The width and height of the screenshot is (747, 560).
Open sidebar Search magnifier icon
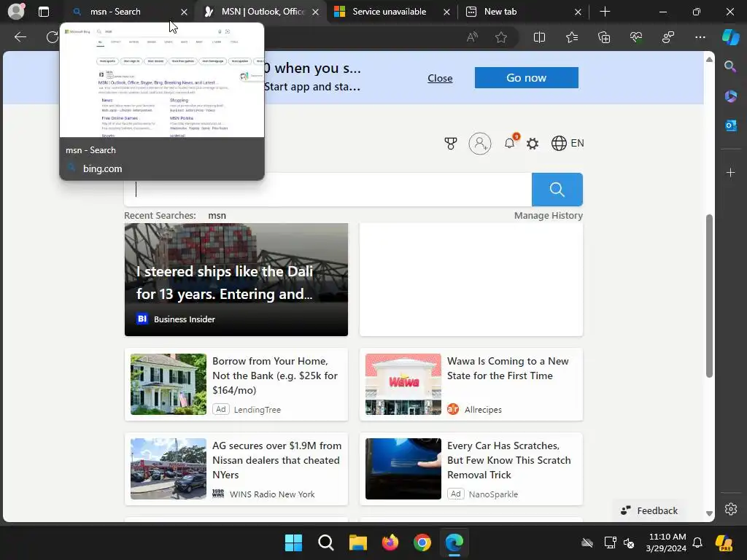pyautogui.click(x=730, y=66)
